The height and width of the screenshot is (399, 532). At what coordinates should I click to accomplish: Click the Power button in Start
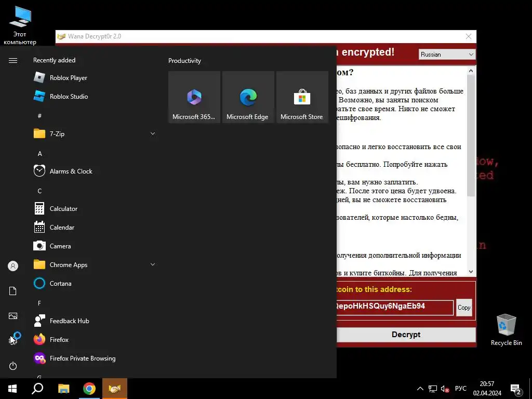pos(13,366)
